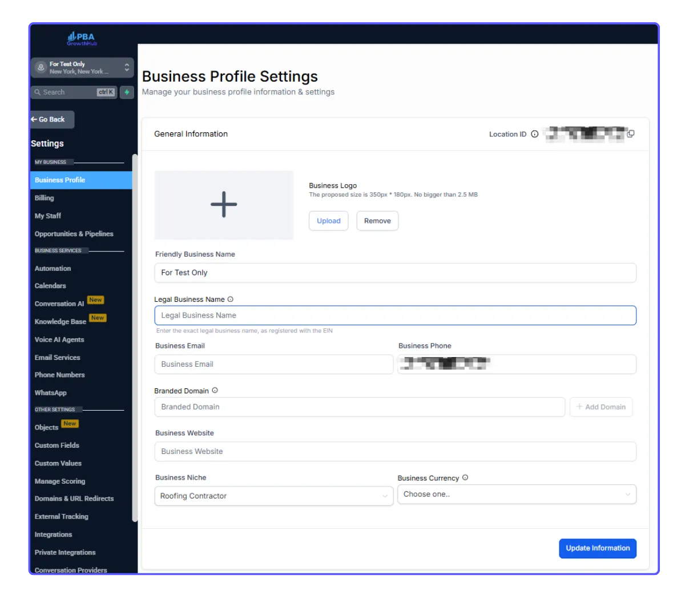
Task: Open Phone Numbers settings
Action: pyautogui.click(x=60, y=375)
